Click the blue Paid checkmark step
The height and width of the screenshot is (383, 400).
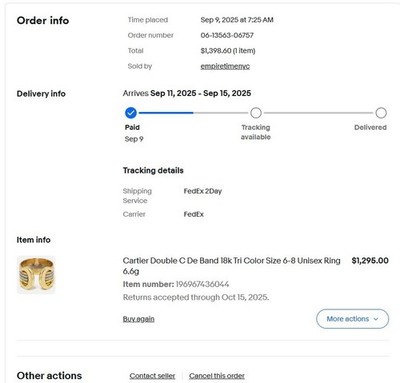(131, 113)
